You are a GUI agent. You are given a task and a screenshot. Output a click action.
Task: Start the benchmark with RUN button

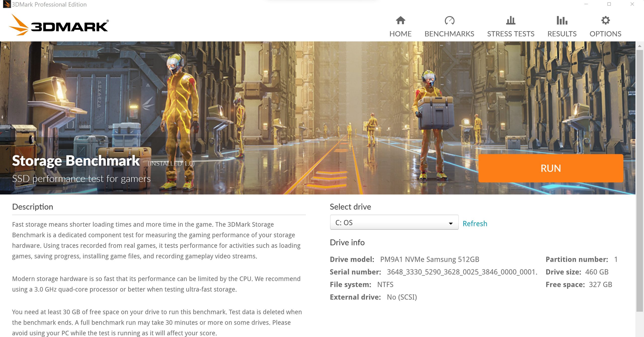(551, 168)
